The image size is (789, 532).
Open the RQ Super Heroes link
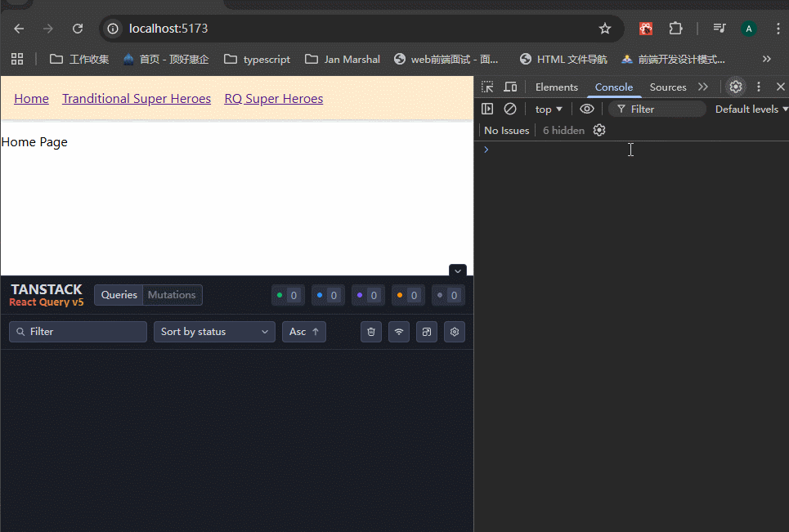273,99
